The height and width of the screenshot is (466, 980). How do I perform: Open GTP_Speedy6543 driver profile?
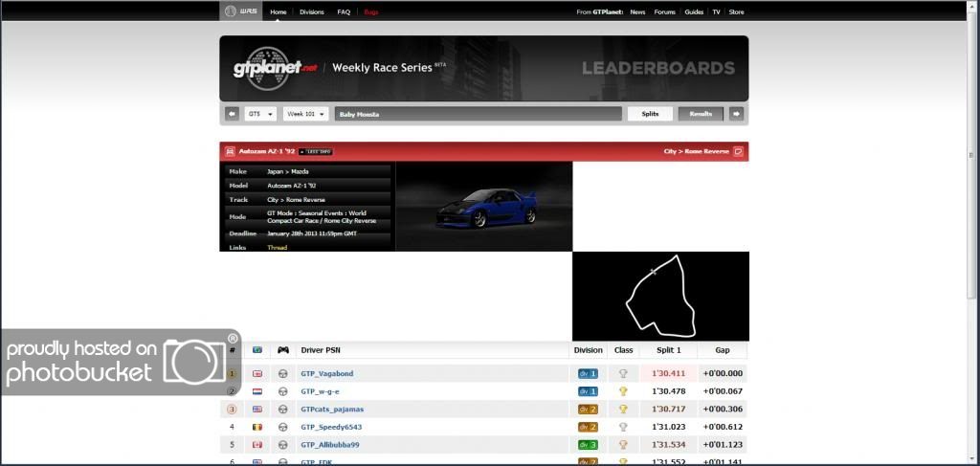coord(331,427)
